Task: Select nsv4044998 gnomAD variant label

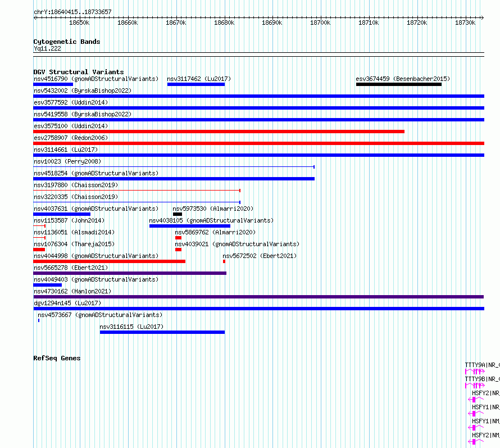Action: 96,256
